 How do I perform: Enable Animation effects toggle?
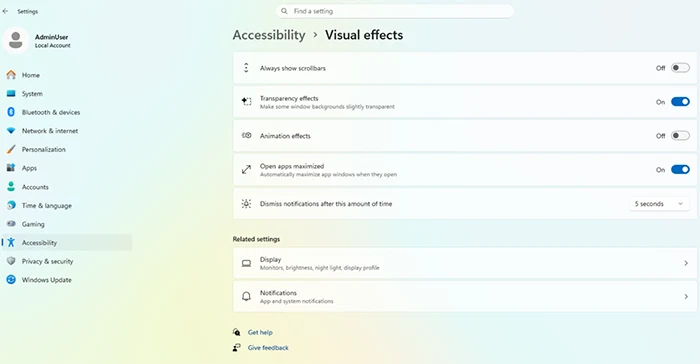pyautogui.click(x=680, y=135)
